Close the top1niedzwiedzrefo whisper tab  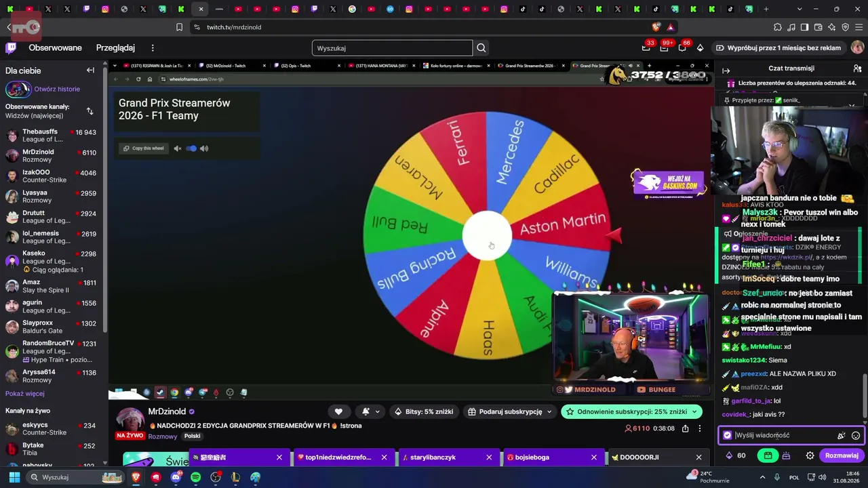(384, 457)
